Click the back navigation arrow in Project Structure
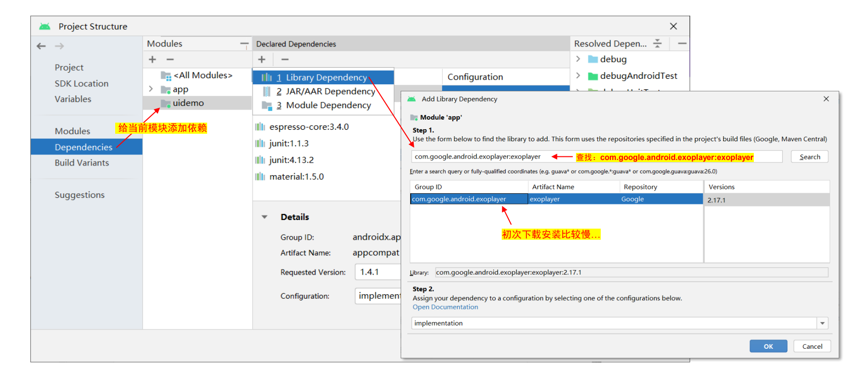Viewport: 868px width, 375px height. [x=41, y=46]
